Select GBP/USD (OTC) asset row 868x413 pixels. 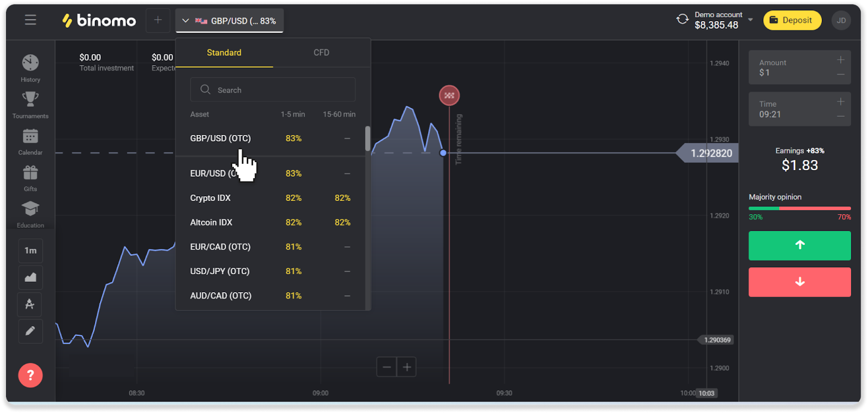(270, 138)
